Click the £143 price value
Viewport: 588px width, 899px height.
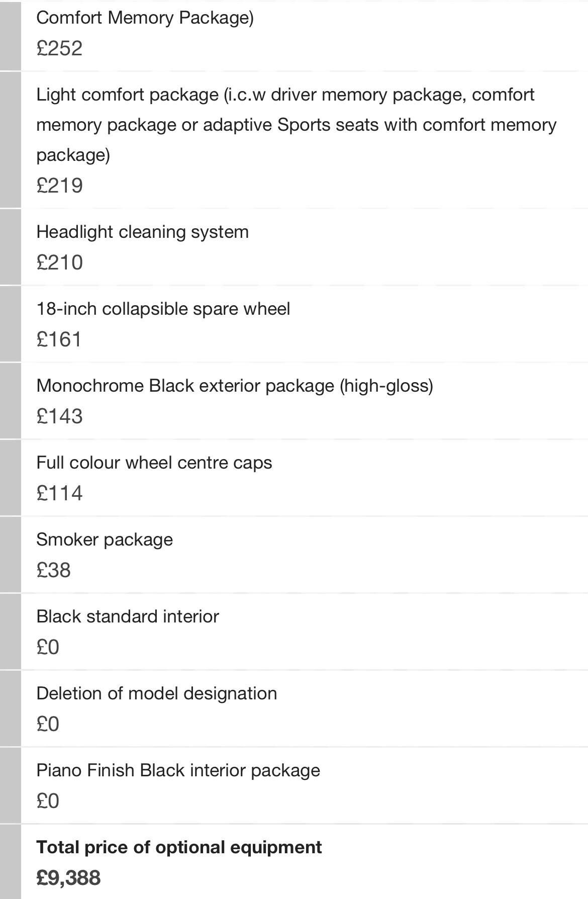point(59,417)
